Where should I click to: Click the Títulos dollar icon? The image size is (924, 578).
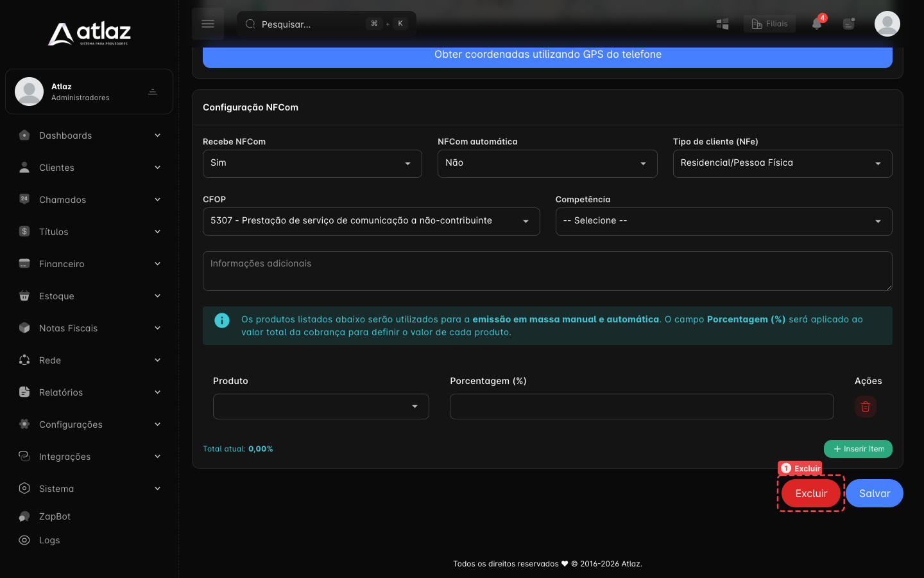pyautogui.click(x=24, y=232)
